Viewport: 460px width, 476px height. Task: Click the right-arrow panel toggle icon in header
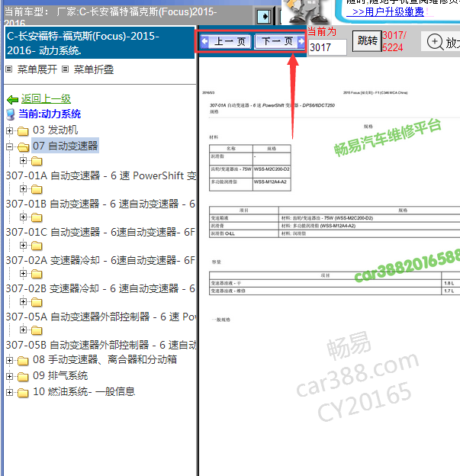coord(264,16)
